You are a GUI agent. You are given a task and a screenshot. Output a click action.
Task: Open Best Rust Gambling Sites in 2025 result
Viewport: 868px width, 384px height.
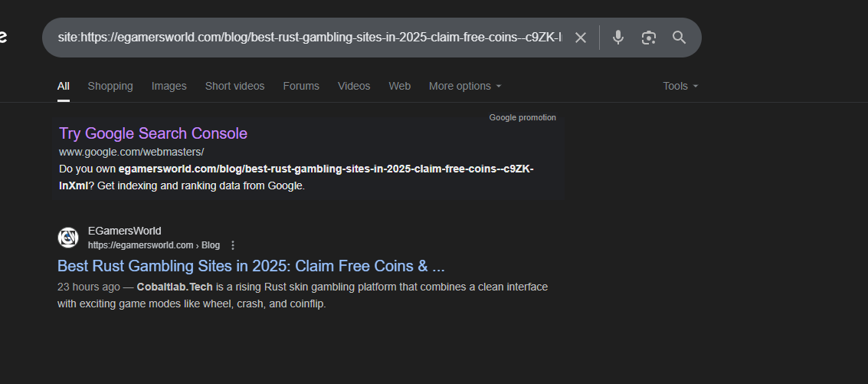click(251, 266)
